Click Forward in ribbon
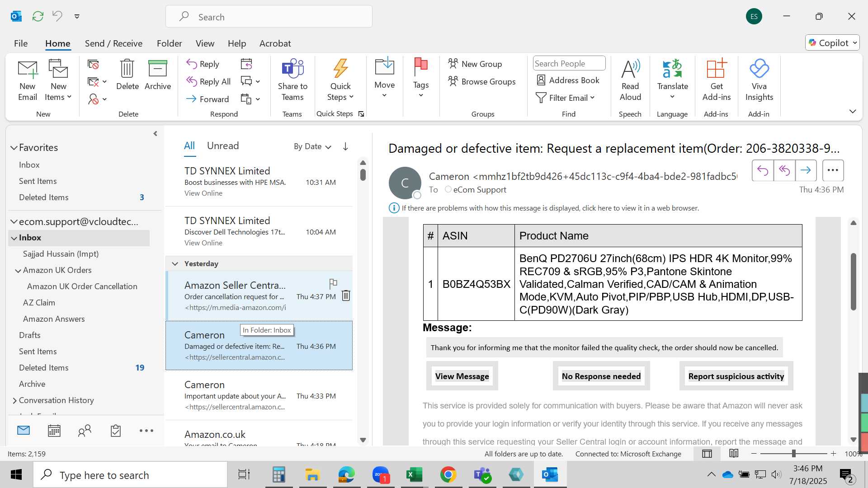The image size is (868, 488). click(208, 99)
